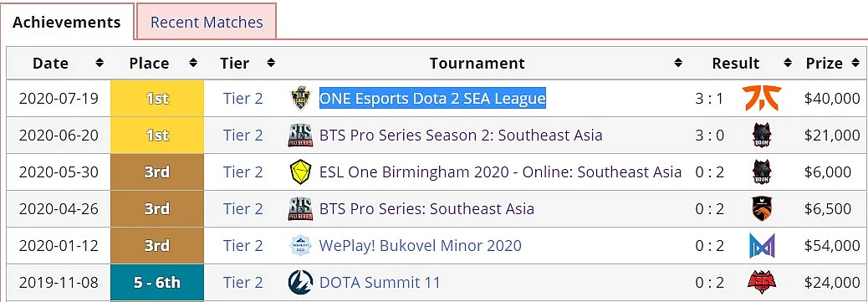Click the HellRaisers logo in the DOTA Summit row
This screenshot has width=868, height=302.
tap(763, 283)
